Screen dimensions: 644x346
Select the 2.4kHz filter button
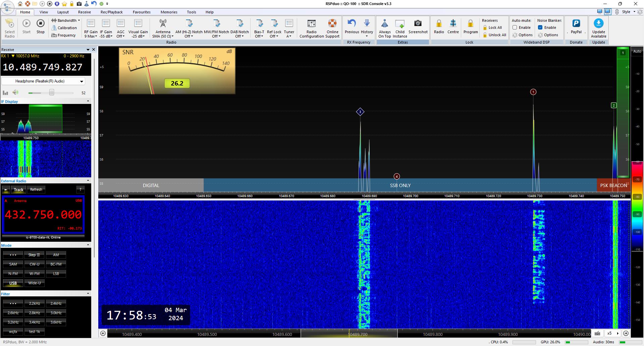point(56,303)
